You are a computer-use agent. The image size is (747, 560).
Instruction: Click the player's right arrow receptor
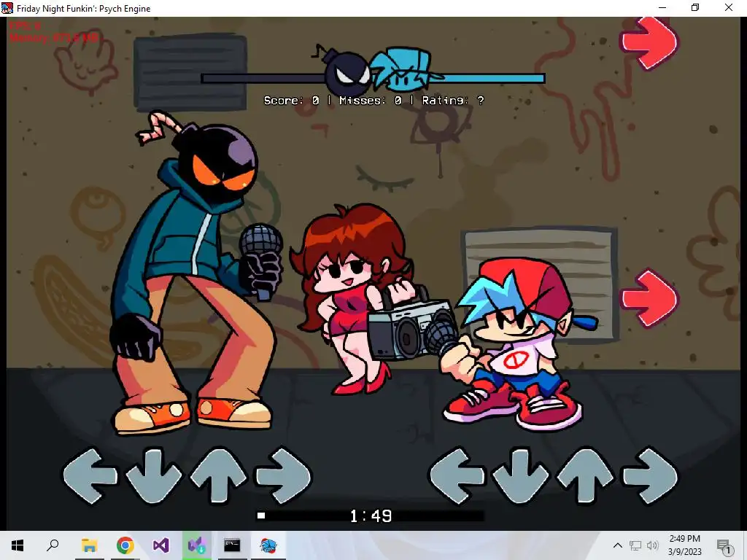pyautogui.click(x=650, y=475)
